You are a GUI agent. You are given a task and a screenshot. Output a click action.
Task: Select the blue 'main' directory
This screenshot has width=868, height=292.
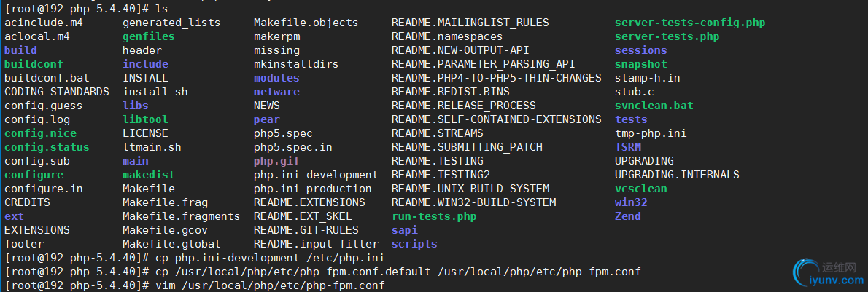[136, 161]
